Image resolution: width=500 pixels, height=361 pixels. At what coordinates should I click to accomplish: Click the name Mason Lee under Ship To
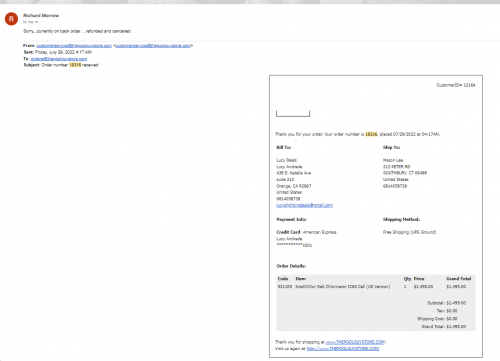[x=393, y=160]
